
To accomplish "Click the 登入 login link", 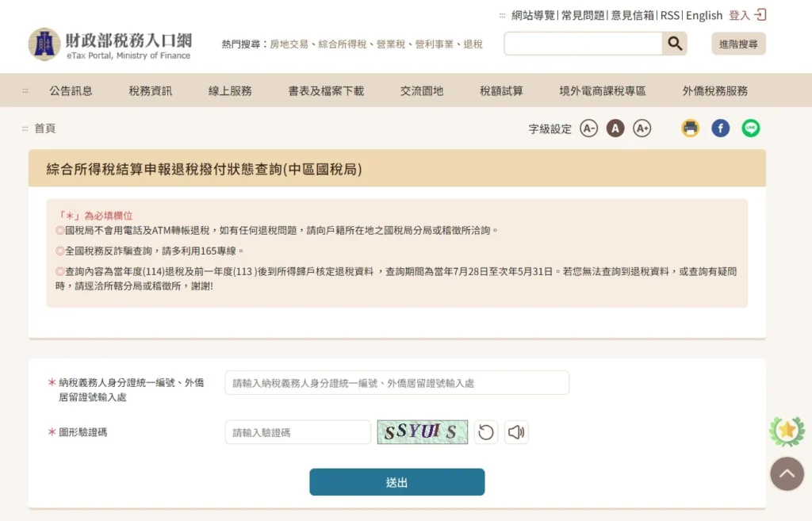I will [747, 15].
